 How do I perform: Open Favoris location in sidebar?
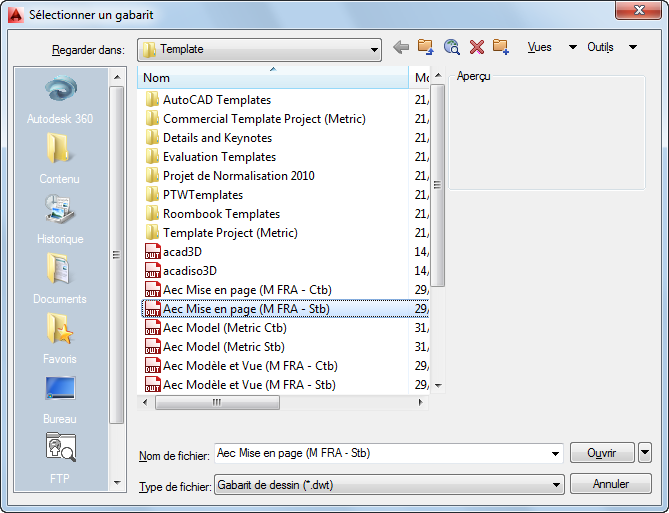pyautogui.click(x=60, y=339)
